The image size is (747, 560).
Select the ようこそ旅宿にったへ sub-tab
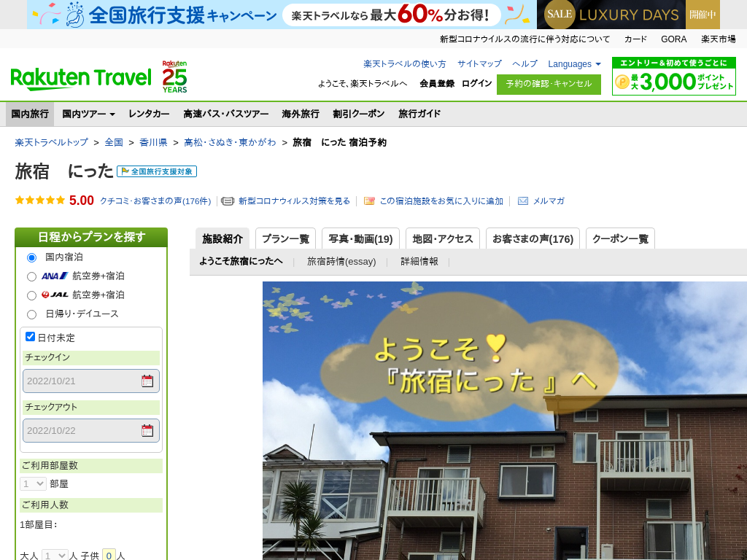(241, 261)
